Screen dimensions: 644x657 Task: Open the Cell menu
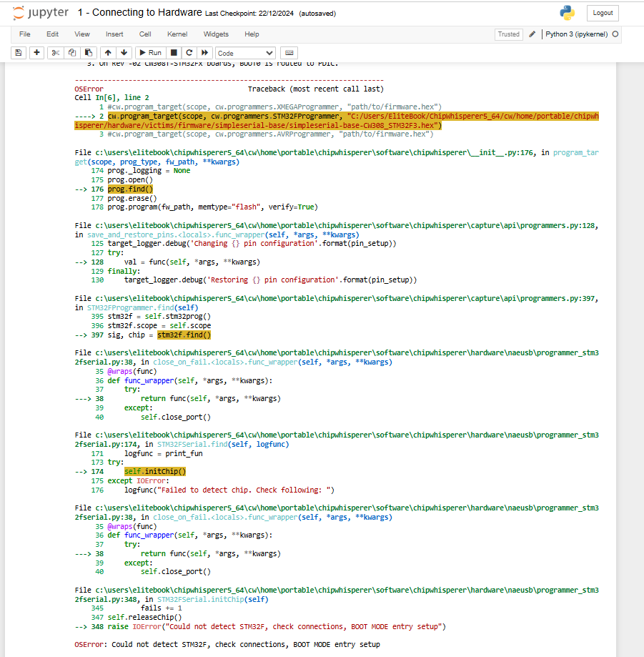[145, 34]
